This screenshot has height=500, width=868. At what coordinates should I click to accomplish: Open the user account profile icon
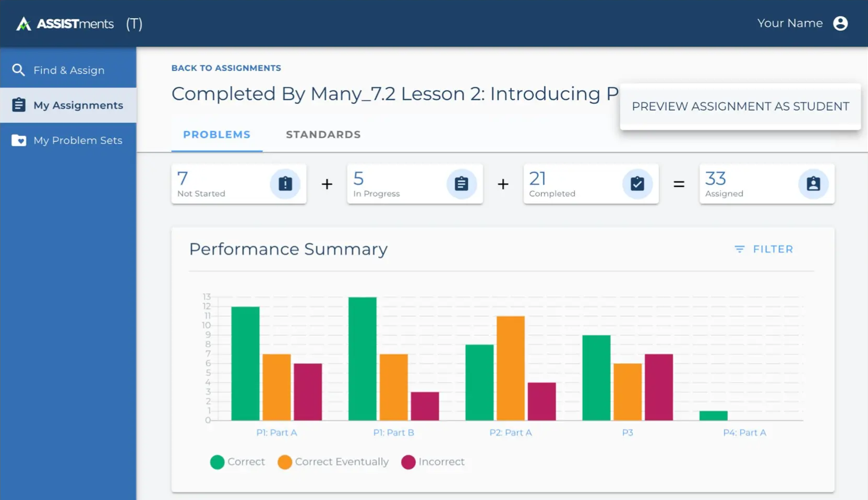tap(840, 23)
